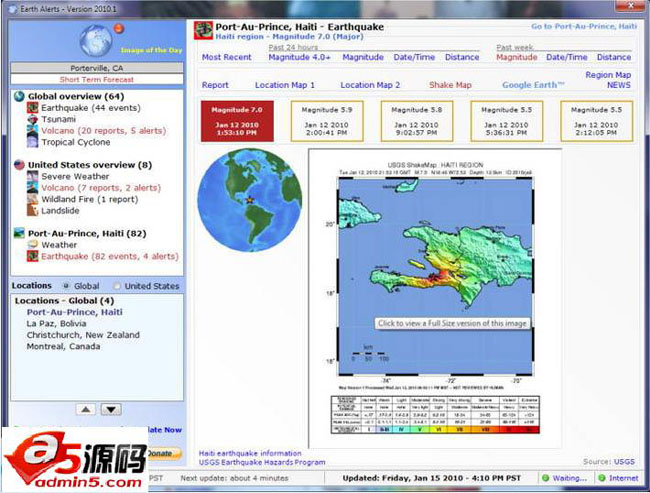650x493 pixels.
Task: Select La Paz, Bolivia location
Action: (56, 323)
